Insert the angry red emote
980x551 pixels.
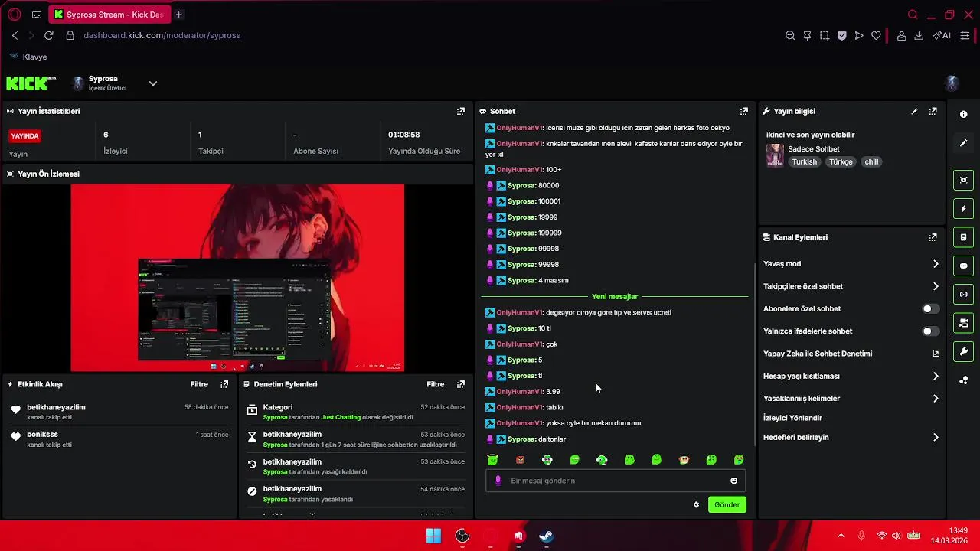click(520, 460)
